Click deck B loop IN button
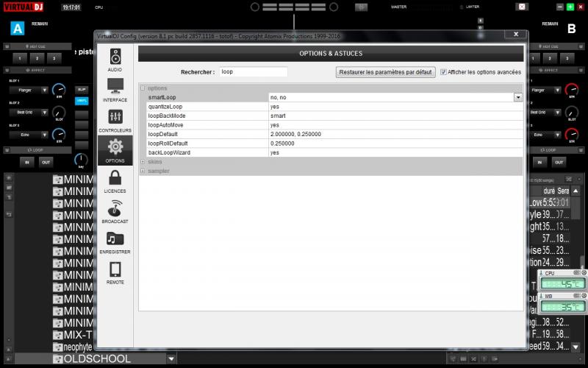This screenshot has height=368, width=588. coord(539,162)
